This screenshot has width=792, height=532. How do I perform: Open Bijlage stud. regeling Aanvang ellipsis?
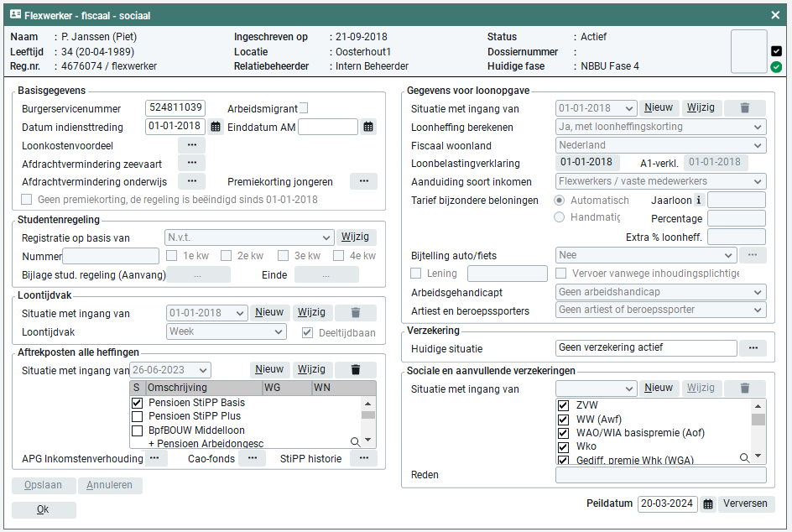pos(198,275)
